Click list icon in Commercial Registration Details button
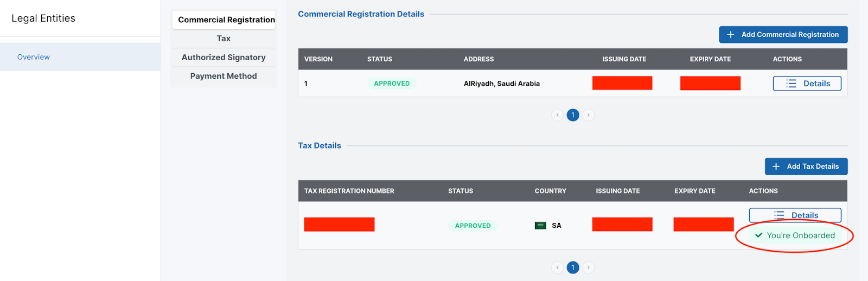Screen dimensions: 868x281 pyautogui.click(x=791, y=84)
